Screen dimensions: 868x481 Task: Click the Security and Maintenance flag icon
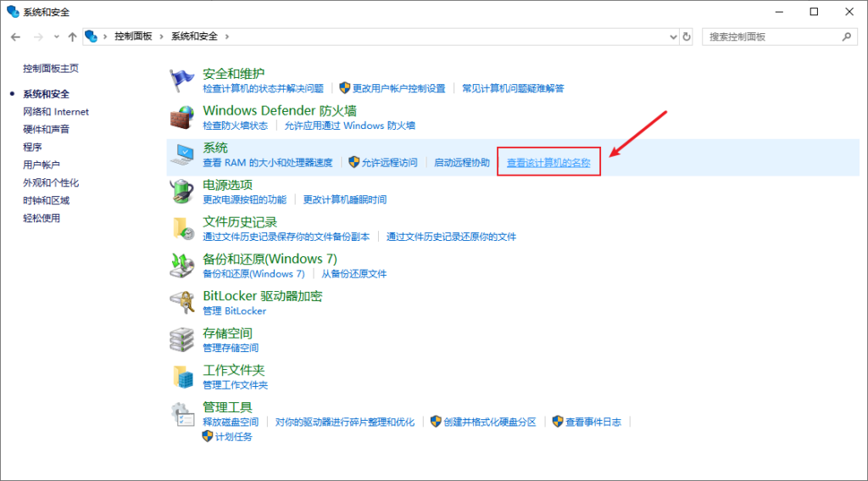183,80
